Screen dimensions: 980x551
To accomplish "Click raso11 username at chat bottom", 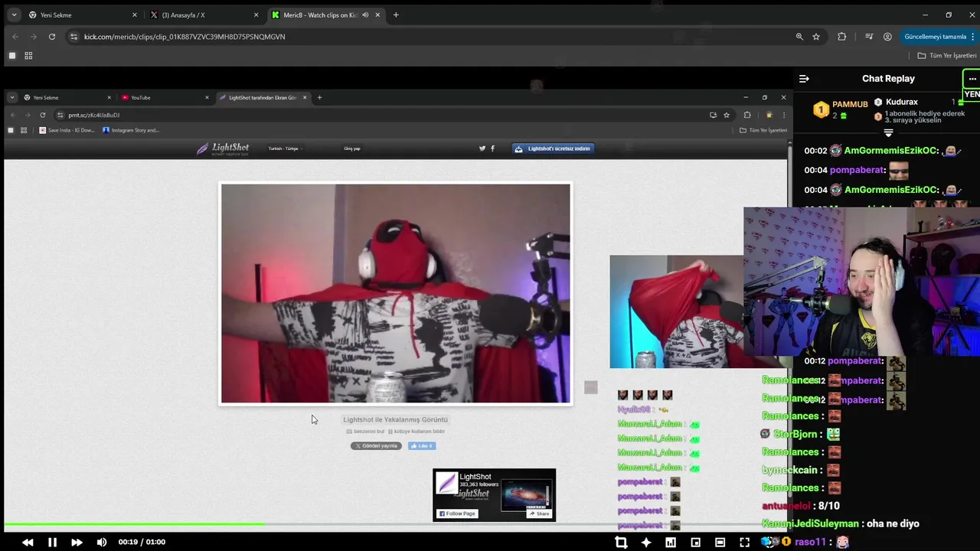I will coord(812,542).
